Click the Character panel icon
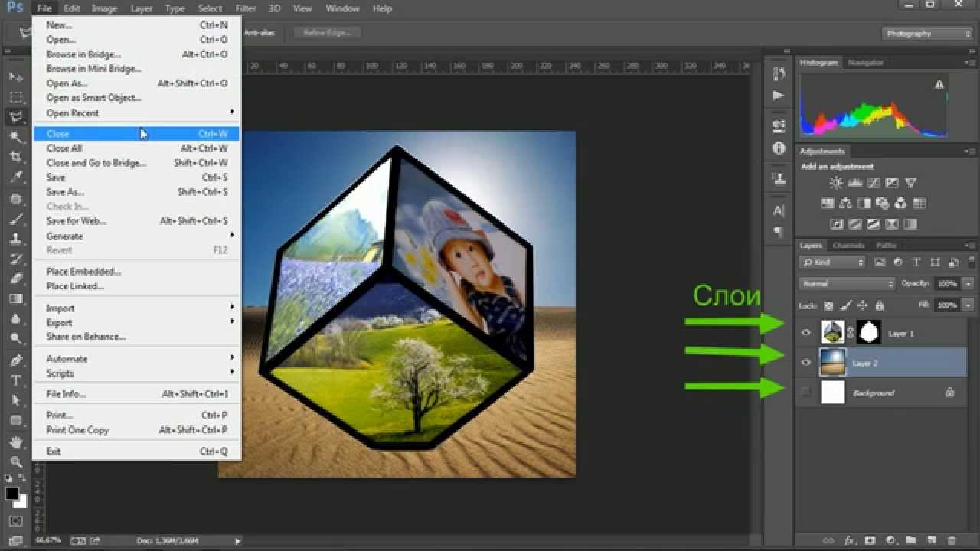980x551 pixels. pyautogui.click(x=779, y=210)
